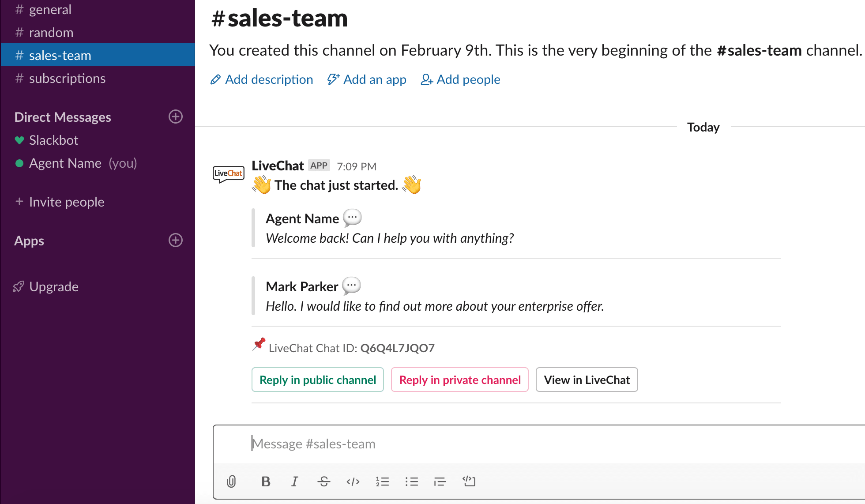Focus the Message #sales-team input field
This screenshot has height=504, width=865.
[x=538, y=444]
